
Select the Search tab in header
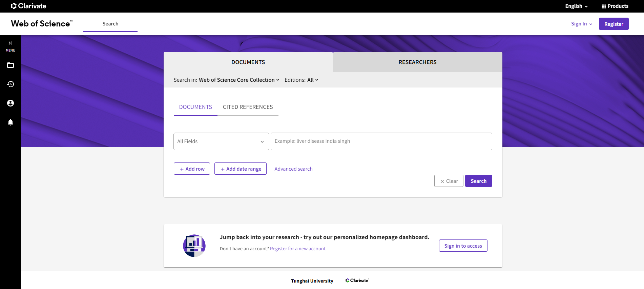[110, 24]
